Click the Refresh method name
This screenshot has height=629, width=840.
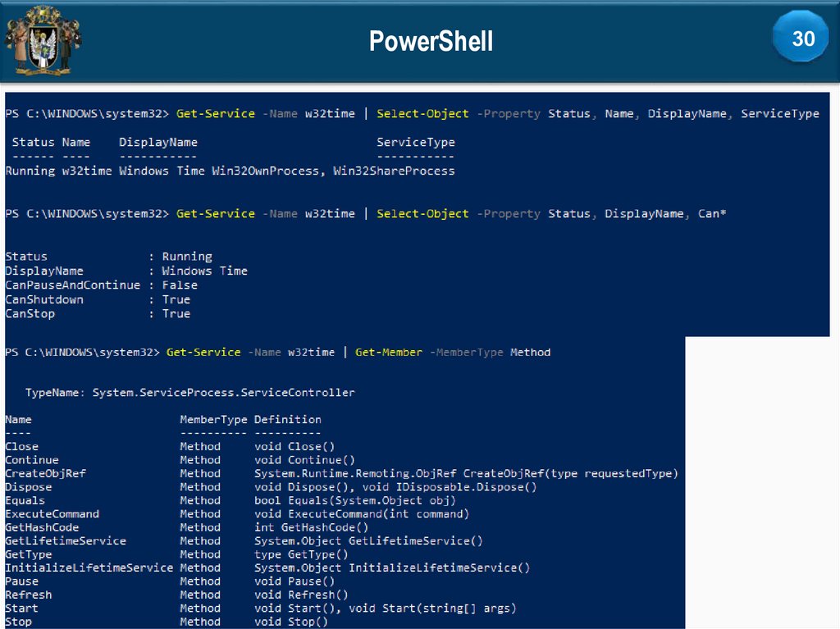pyautogui.click(x=29, y=595)
